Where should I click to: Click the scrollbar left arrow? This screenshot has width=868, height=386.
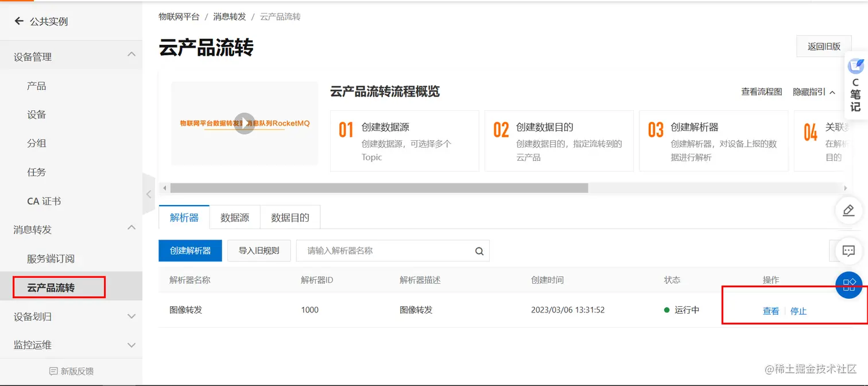[x=165, y=188]
